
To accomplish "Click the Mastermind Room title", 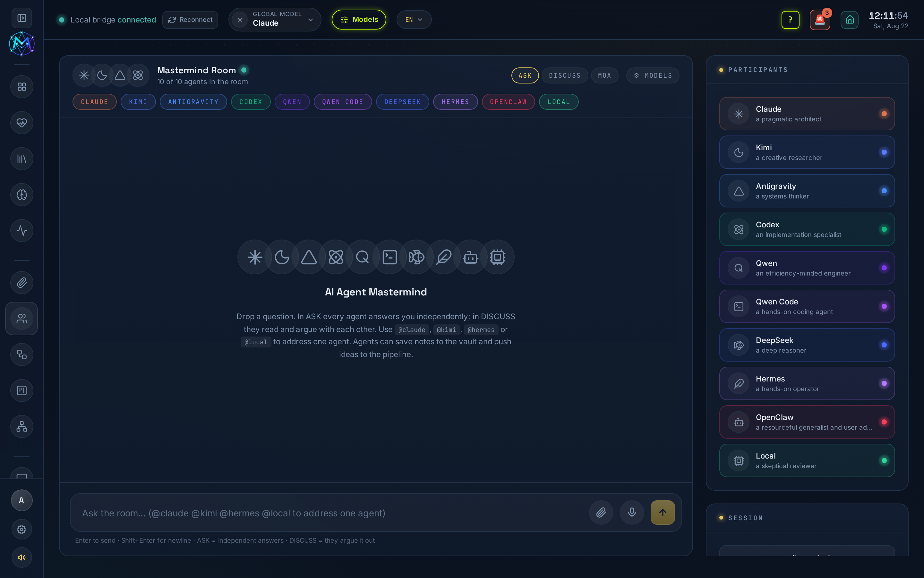I will pos(197,70).
